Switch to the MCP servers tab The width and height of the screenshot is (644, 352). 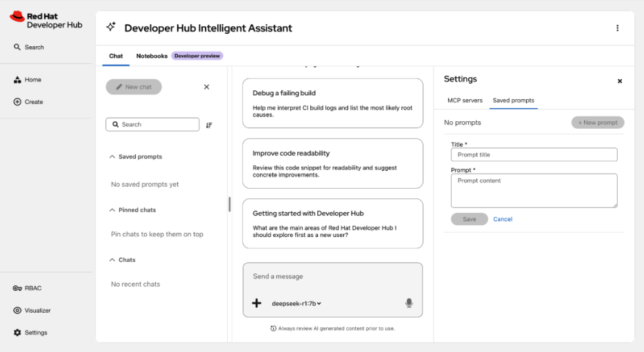coord(465,101)
